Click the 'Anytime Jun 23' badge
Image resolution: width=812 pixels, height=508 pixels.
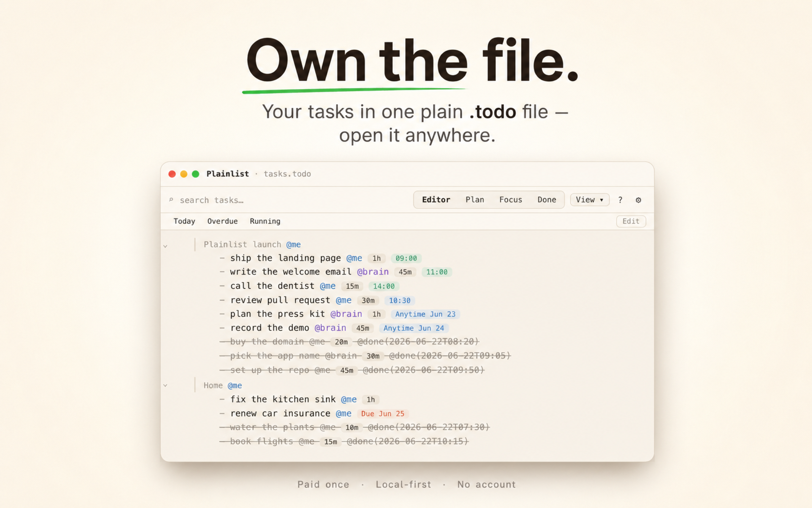(x=425, y=314)
